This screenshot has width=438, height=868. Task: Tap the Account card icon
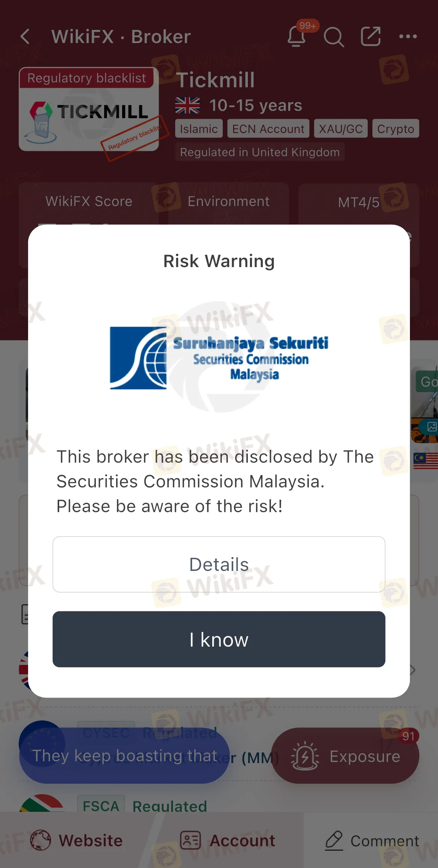click(x=191, y=840)
